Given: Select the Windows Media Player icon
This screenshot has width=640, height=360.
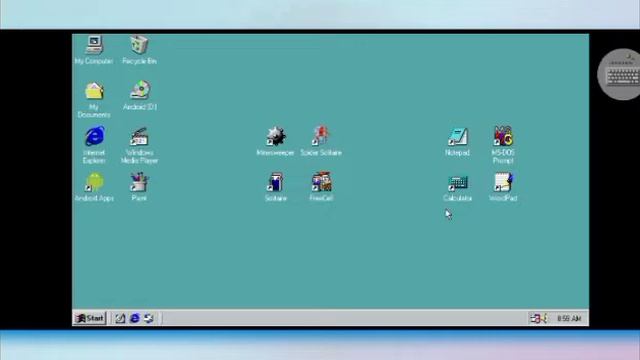Looking at the screenshot, I should point(139,136).
